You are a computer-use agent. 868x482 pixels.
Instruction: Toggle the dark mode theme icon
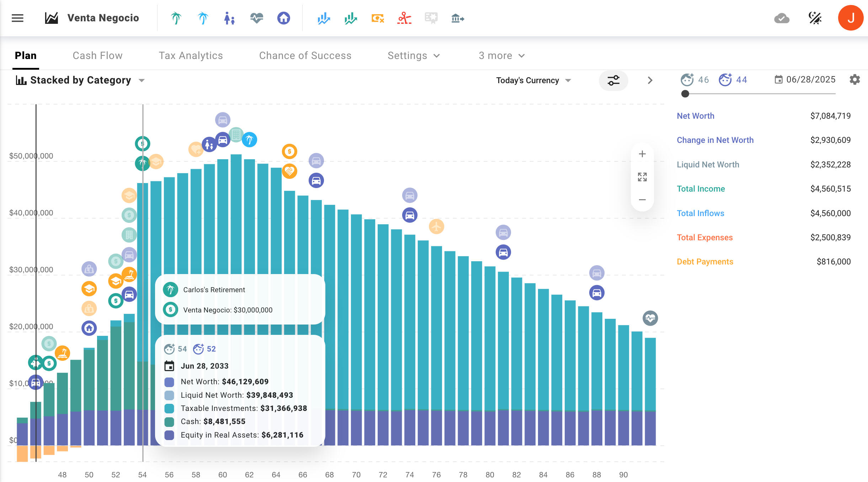pos(815,18)
